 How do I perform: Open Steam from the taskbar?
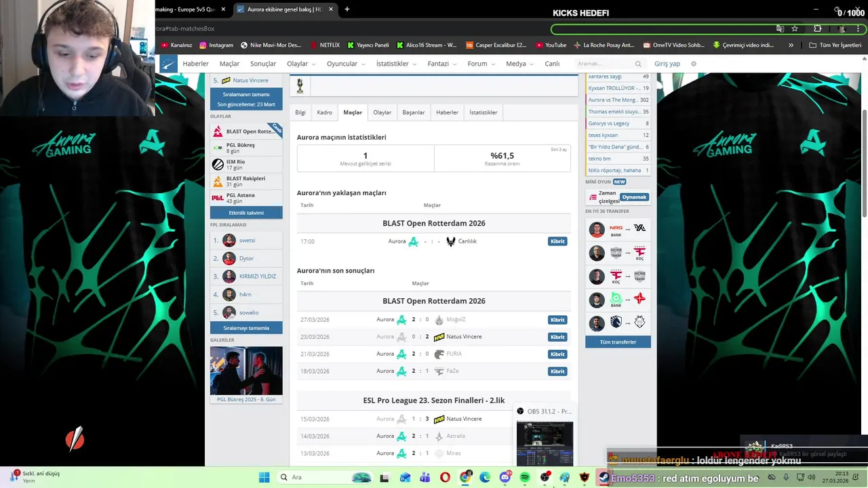604,477
